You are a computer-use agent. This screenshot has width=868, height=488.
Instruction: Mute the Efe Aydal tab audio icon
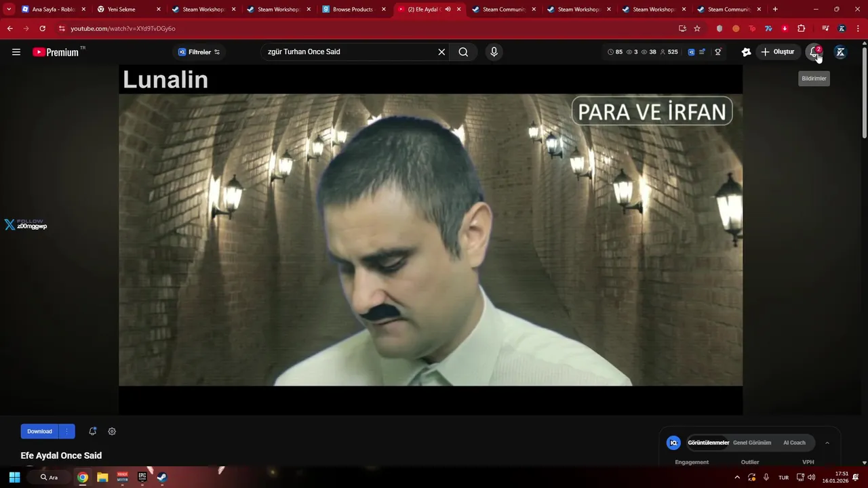pyautogui.click(x=448, y=9)
